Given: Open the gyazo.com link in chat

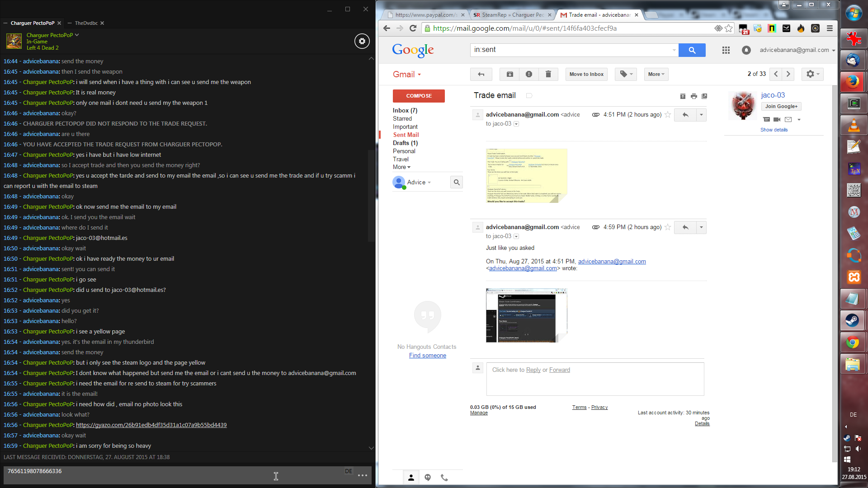Looking at the screenshot, I should tap(151, 425).
